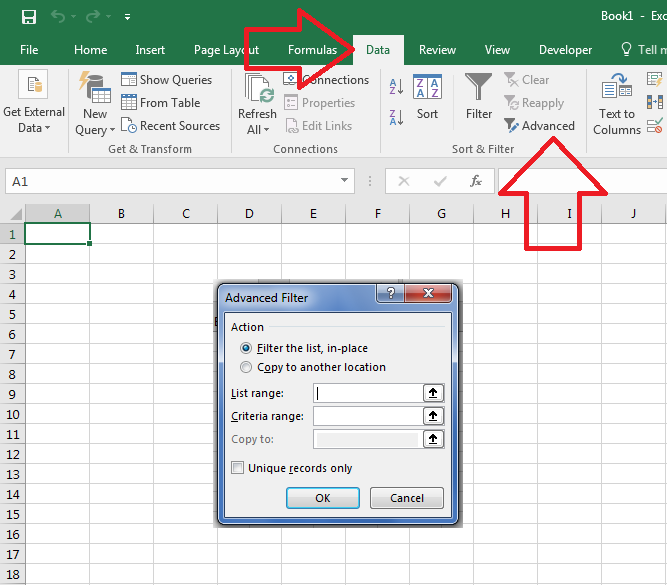Click the Sort Z to A icon
This screenshot has width=667, height=585.
(x=396, y=115)
